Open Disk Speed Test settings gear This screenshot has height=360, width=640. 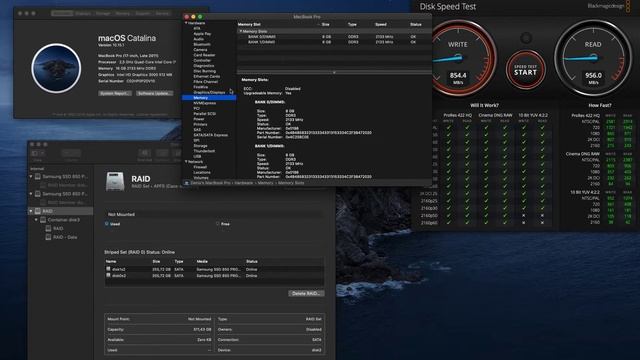click(526, 38)
